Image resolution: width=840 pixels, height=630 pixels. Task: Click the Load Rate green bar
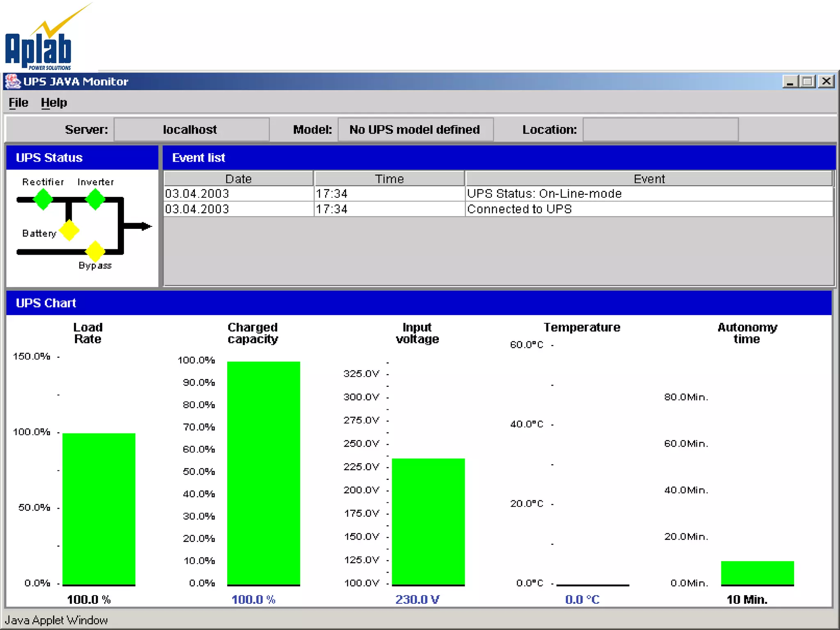pyautogui.click(x=99, y=509)
